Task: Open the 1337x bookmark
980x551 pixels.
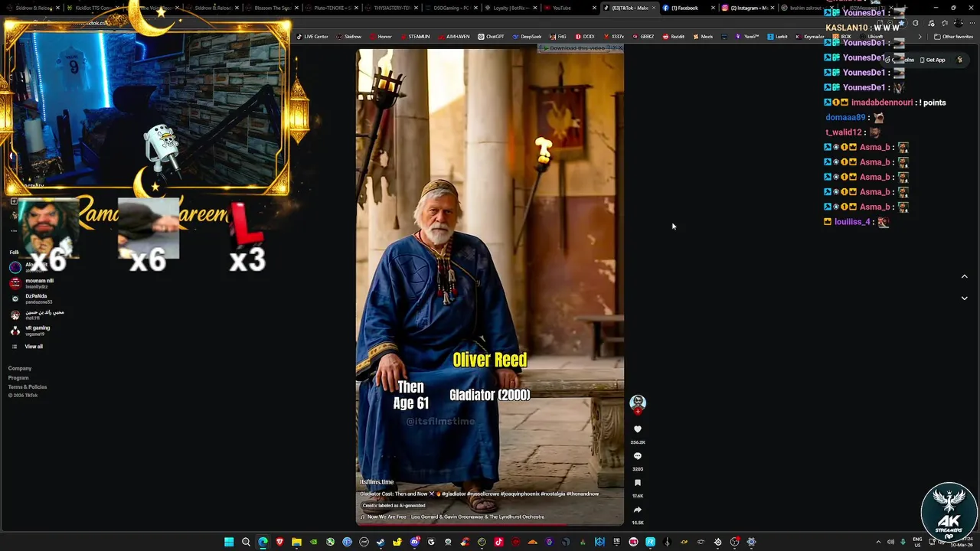Action: 613,37
